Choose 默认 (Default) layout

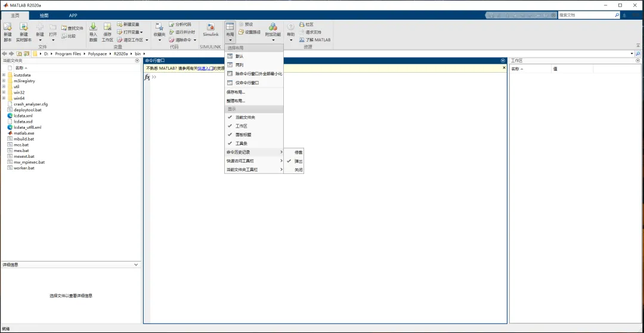tap(254, 56)
